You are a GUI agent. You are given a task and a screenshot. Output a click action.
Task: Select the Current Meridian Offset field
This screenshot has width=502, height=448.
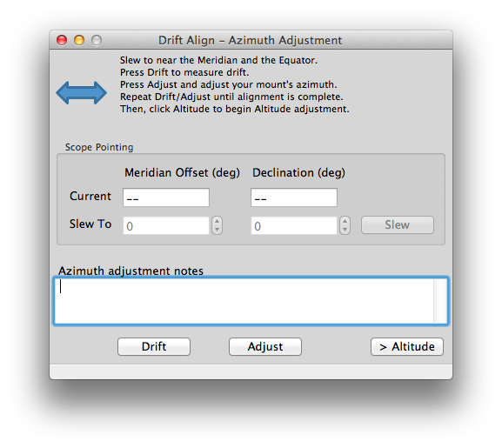(166, 197)
